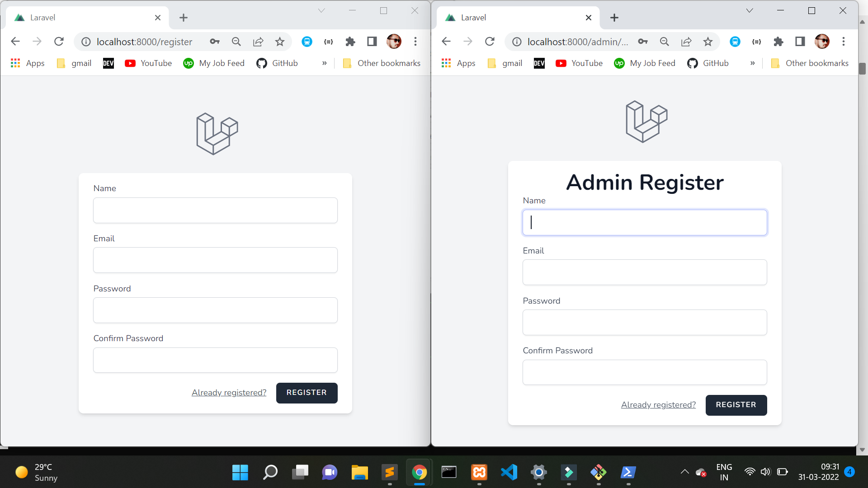
Task: Open the tab search dropdown in the right window
Action: pos(749,10)
